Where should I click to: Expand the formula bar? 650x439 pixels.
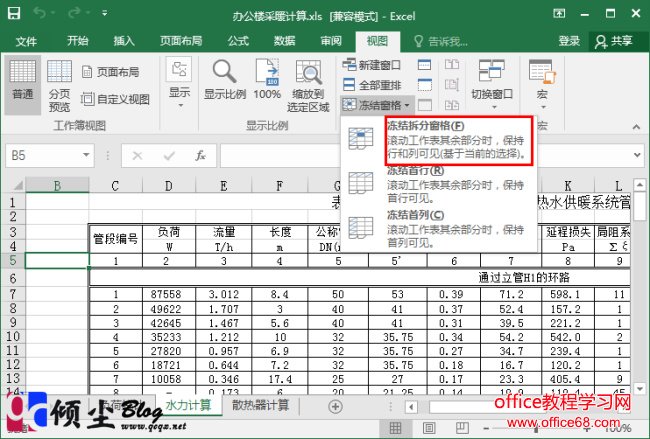pyautogui.click(x=637, y=155)
